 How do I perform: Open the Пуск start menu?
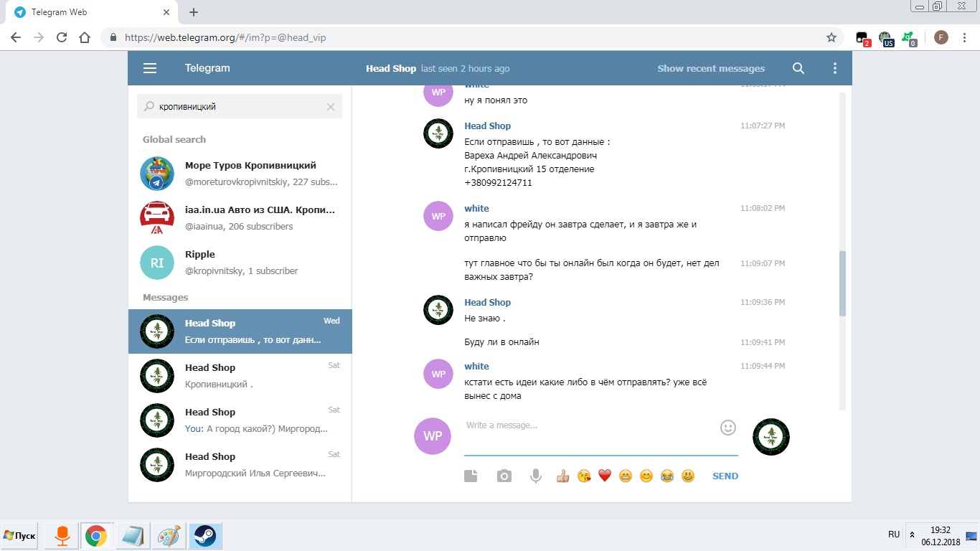pos(19,535)
